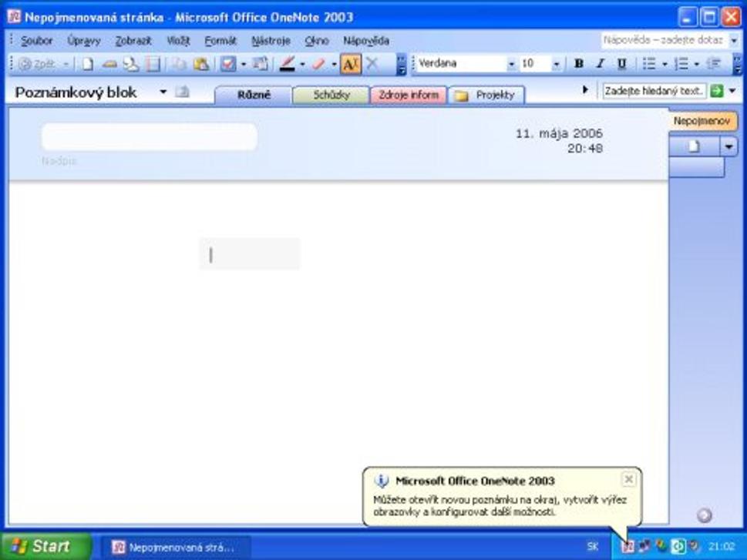Open the Soubor menu
The height and width of the screenshot is (560, 747).
(x=36, y=41)
